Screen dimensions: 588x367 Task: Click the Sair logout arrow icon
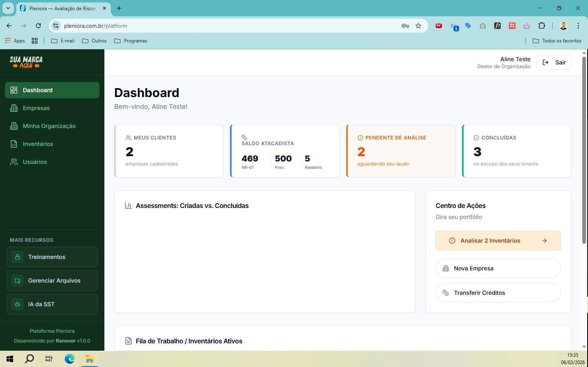[546, 62]
